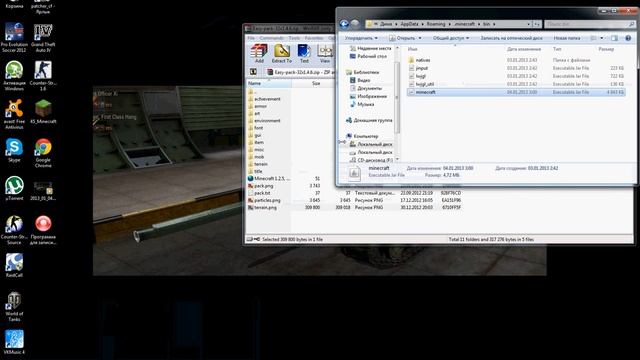Viewport: 640px width, 360px height.
Task: Open avast Free Antivirus desktop icon
Action: [x=14, y=114]
